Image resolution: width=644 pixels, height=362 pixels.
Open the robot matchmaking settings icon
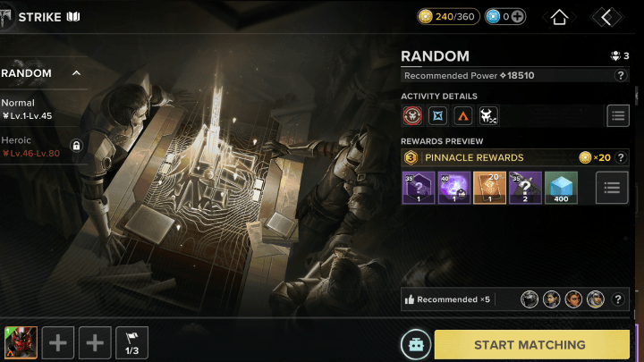click(x=416, y=344)
